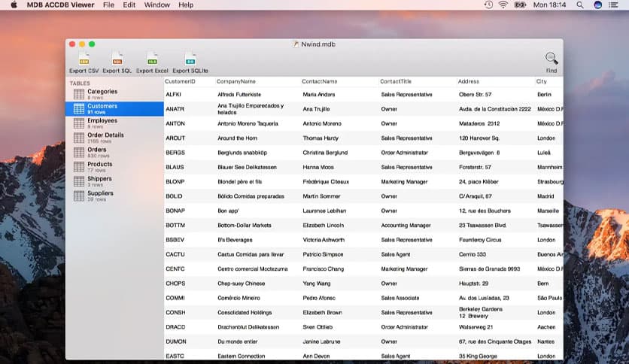Click the Centro comercial Moctezuma cell
Screen dimensions: 629x364
pyautogui.click(x=253, y=269)
